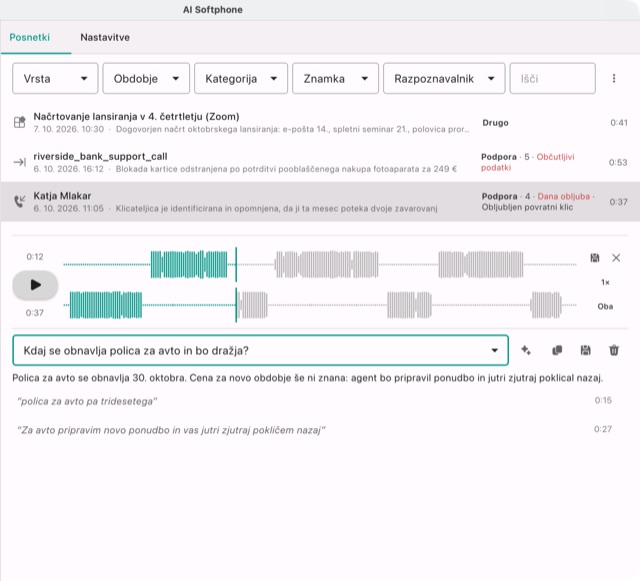Image resolution: width=640 pixels, height=581 pixels.
Task: Click the 0:41 duration of the Zoom recording
Action: click(x=619, y=122)
